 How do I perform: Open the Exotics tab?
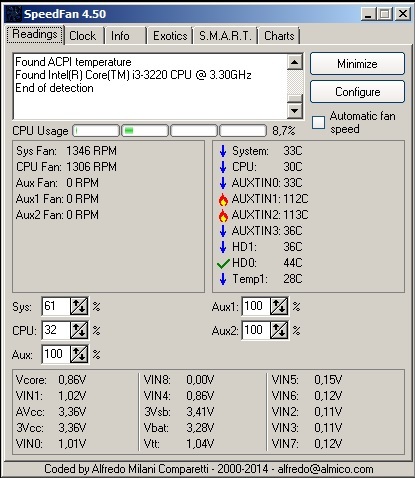pos(170,36)
